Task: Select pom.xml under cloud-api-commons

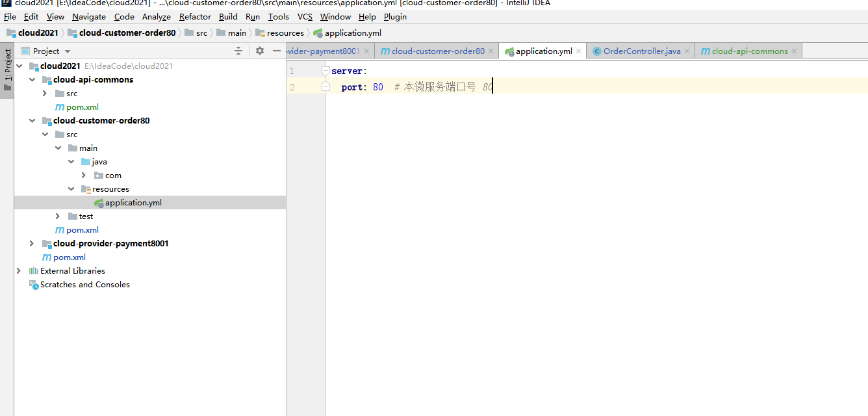Action: click(x=83, y=107)
